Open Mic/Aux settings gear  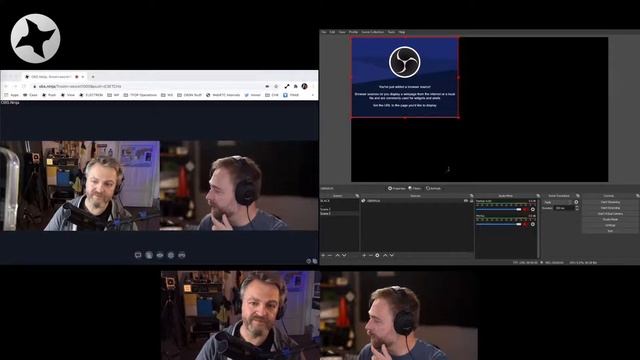(533, 224)
